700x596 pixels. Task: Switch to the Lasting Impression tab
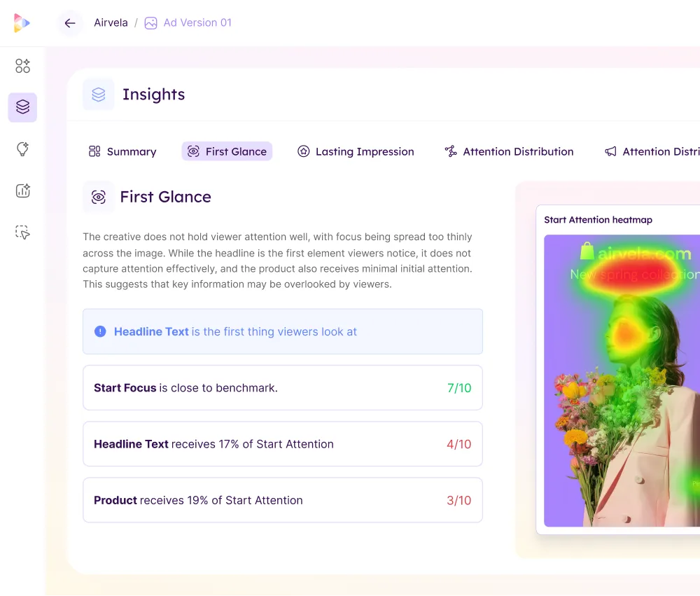click(356, 151)
